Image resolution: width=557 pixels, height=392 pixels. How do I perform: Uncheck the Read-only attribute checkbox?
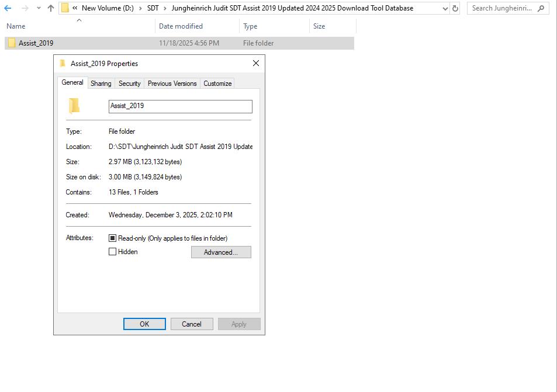(112, 238)
